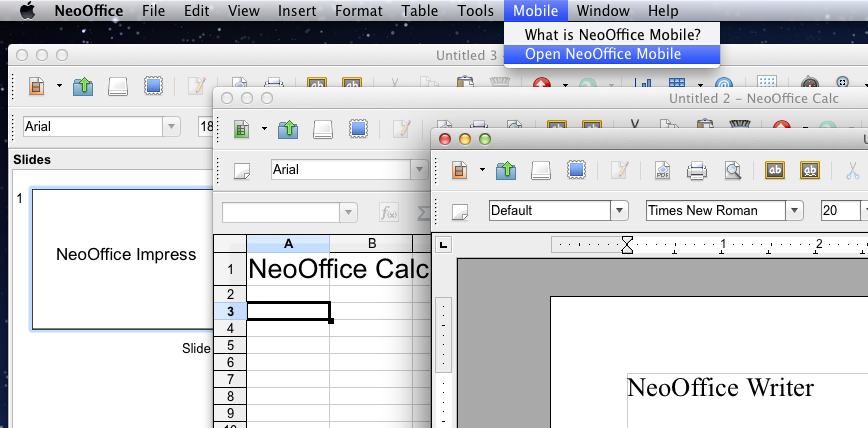868x428 pixels.
Task: Toggle AutoSpellcheck in Writer toolbar
Action: (810, 170)
